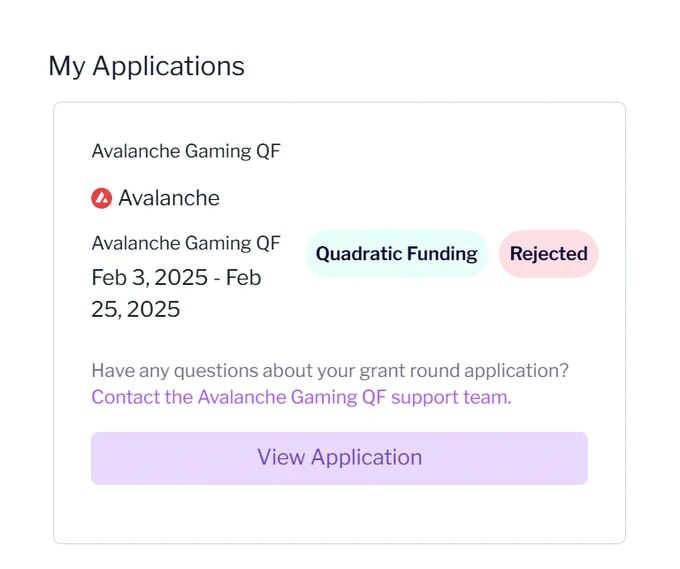
Task: Click the words support team in the purple link
Action: coord(451,397)
